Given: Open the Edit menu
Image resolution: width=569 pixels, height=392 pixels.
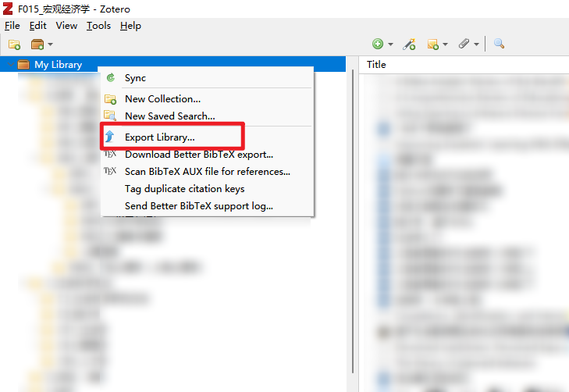Looking at the screenshot, I should [x=37, y=26].
